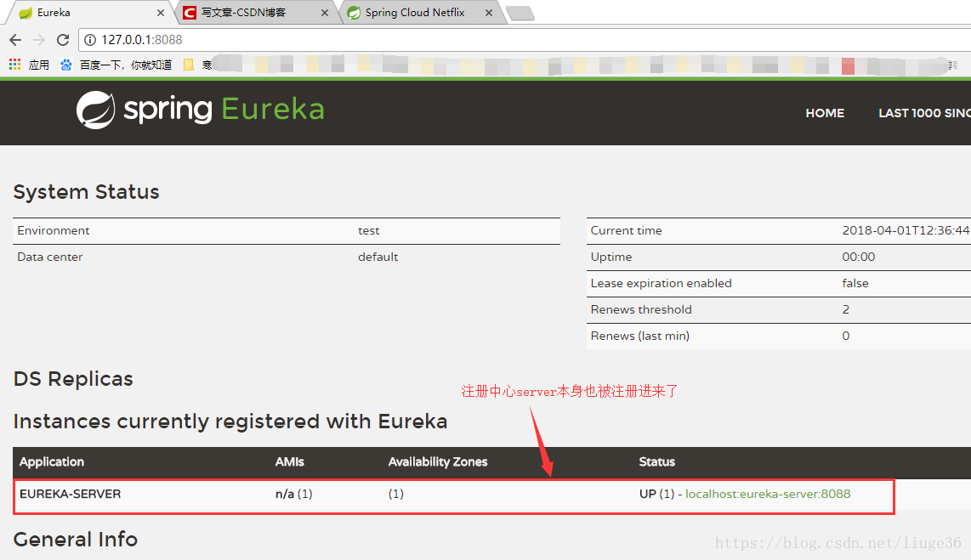Image resolution: width=971 pixels, height=560 pixels.
Task: Click the Data center row label
Action: (49, 257)
